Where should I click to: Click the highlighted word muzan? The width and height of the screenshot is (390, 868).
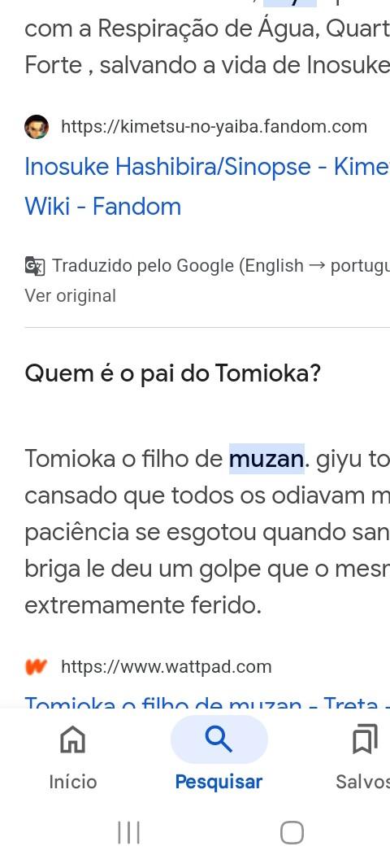point(266,459)
